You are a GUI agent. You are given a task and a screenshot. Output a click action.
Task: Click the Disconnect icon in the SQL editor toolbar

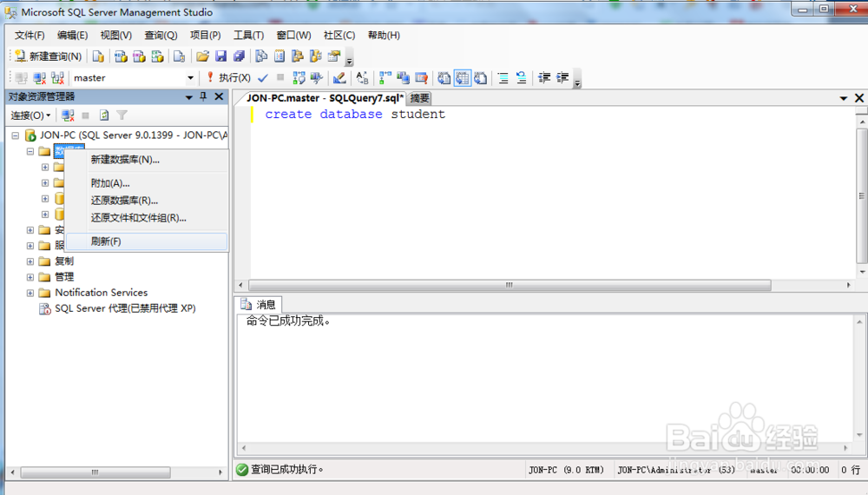point(39,78)
